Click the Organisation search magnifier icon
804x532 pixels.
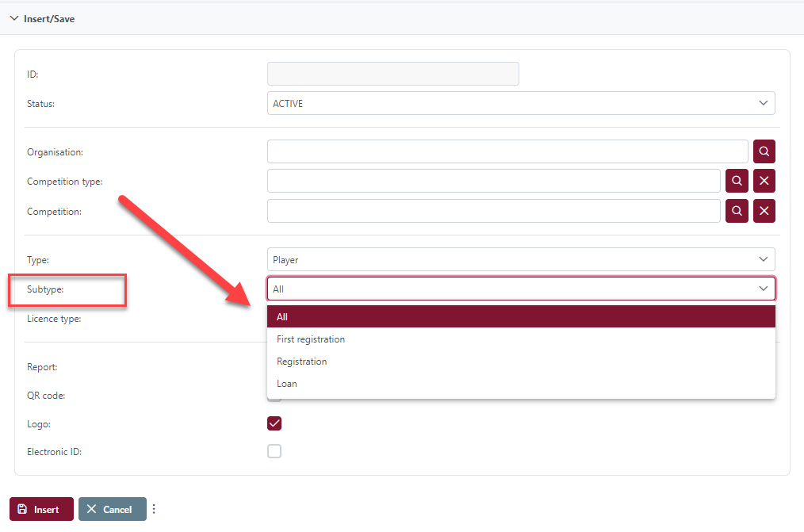pyautogui.click(x=764, y=151)
